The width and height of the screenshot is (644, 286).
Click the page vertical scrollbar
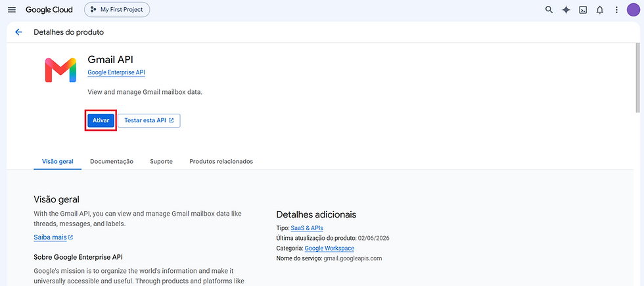[x=637, y=78]
